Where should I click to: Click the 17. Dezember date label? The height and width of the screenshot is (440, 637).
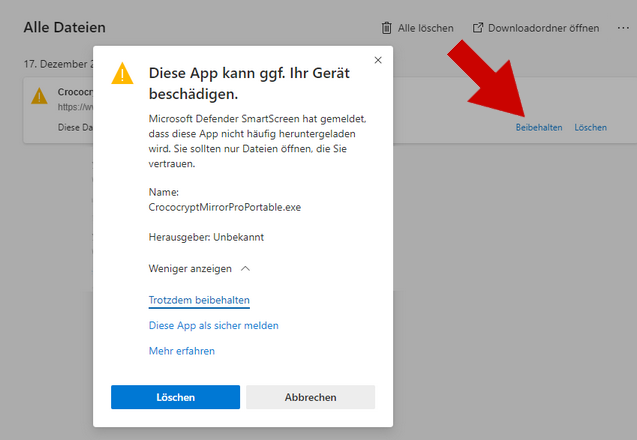pyautogui.click(x=58, y=64)
